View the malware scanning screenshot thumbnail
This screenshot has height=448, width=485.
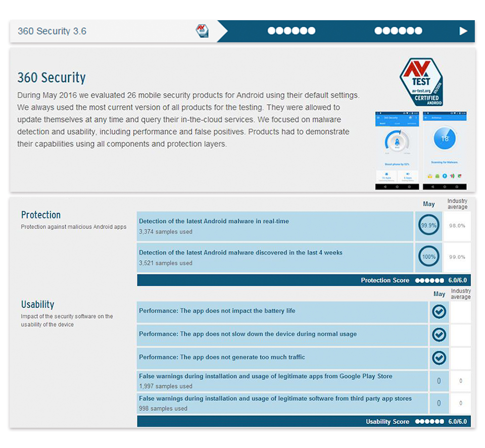coord(445,151)
